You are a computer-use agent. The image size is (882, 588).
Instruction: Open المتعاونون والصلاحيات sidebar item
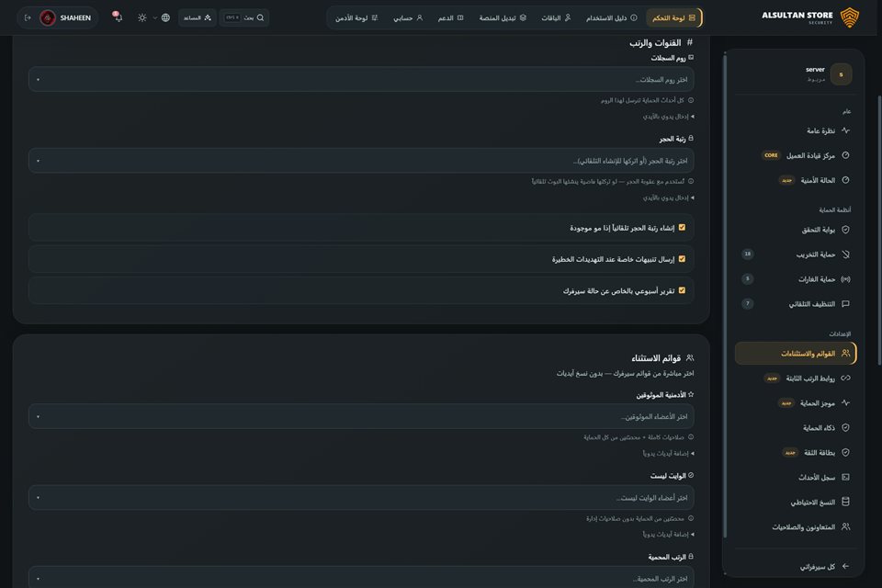[795, 526]
